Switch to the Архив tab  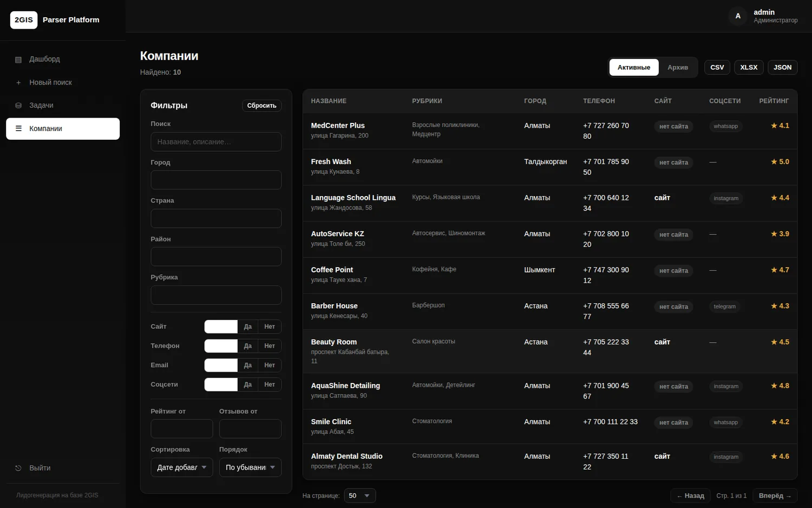click(x=678, y=68)
